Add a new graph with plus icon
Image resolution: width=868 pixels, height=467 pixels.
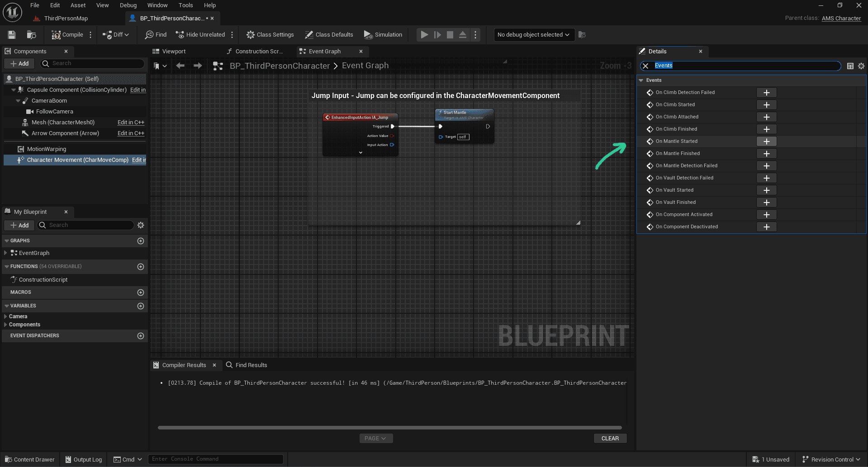pos(141,241)
